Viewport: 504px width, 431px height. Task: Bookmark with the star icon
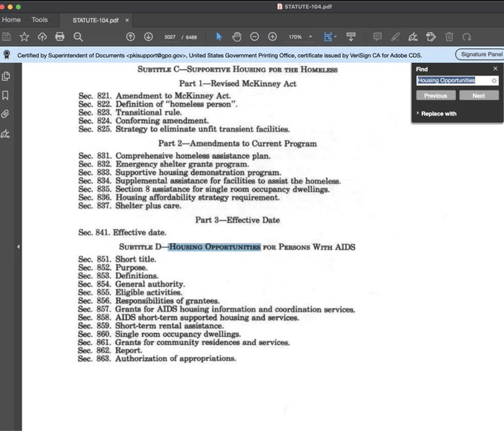pyautogui.click(x=24, y=37)
